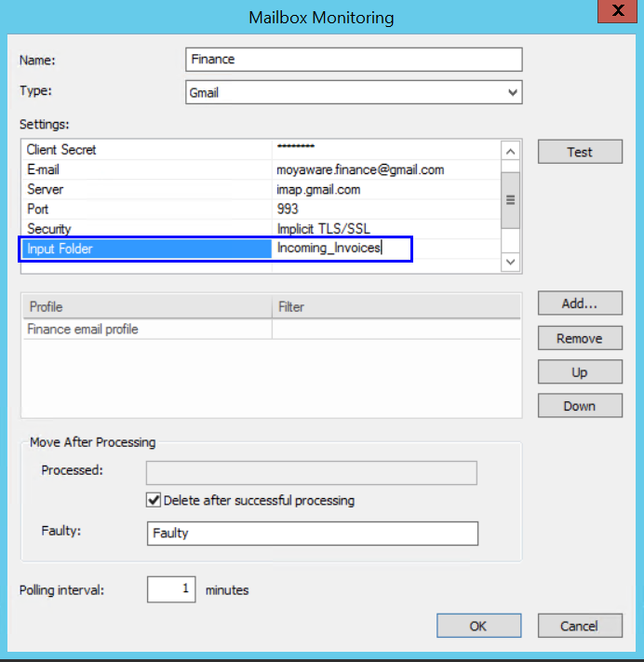Viewport: 644px width, 662px height.
Task: Move profile Up in list
Action: pos(579,372)
